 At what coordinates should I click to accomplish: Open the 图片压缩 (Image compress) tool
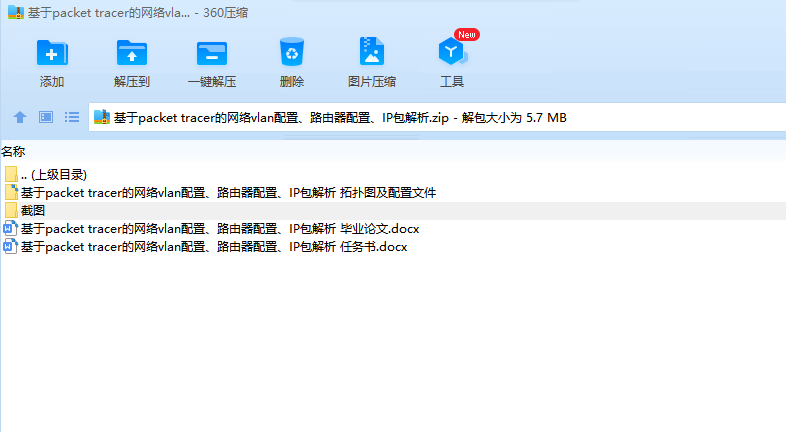pyautogui.click(x=371, y=51)
